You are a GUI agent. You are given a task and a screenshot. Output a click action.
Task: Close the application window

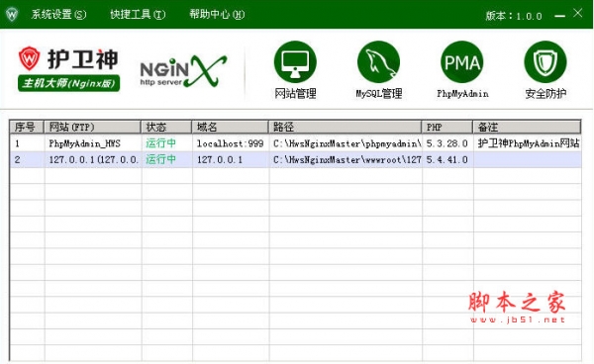(578, 13)
